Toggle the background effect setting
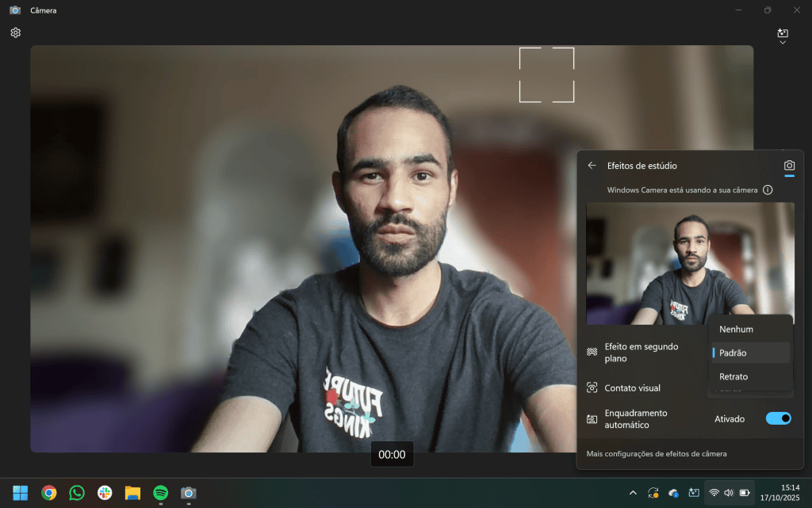 coord(778,352)
